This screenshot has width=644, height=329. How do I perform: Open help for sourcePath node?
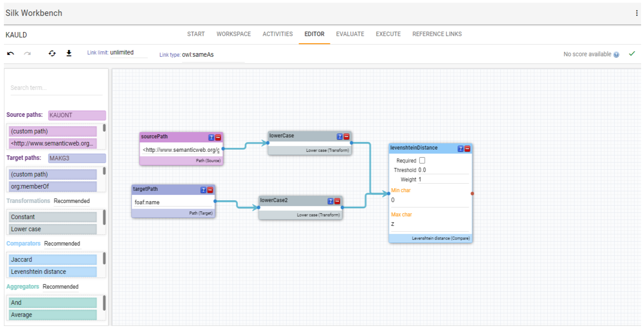[211, 138]
